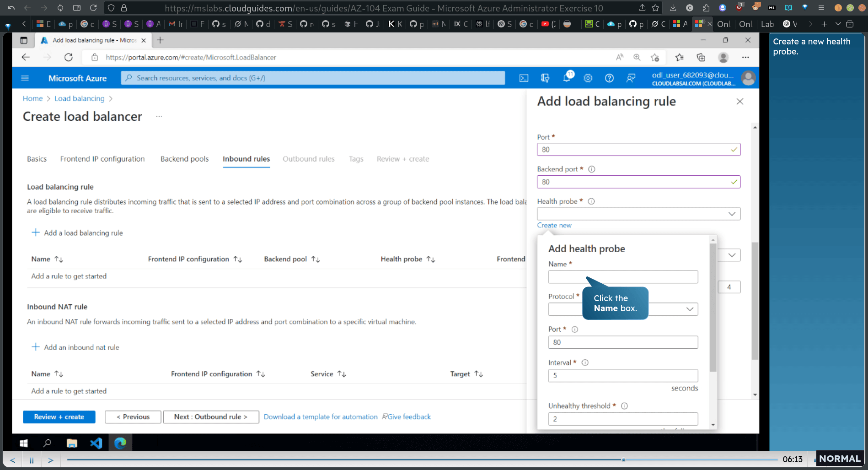Click the Azure account avatar
This screenshot has height=470, width=868.
click(748, 78)
